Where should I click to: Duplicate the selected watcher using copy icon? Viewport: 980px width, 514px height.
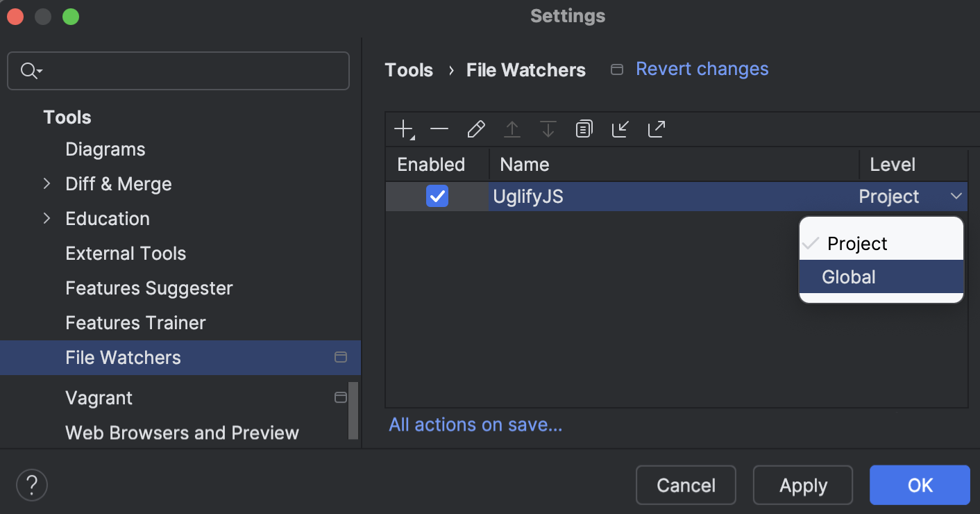tap(584, 128)
